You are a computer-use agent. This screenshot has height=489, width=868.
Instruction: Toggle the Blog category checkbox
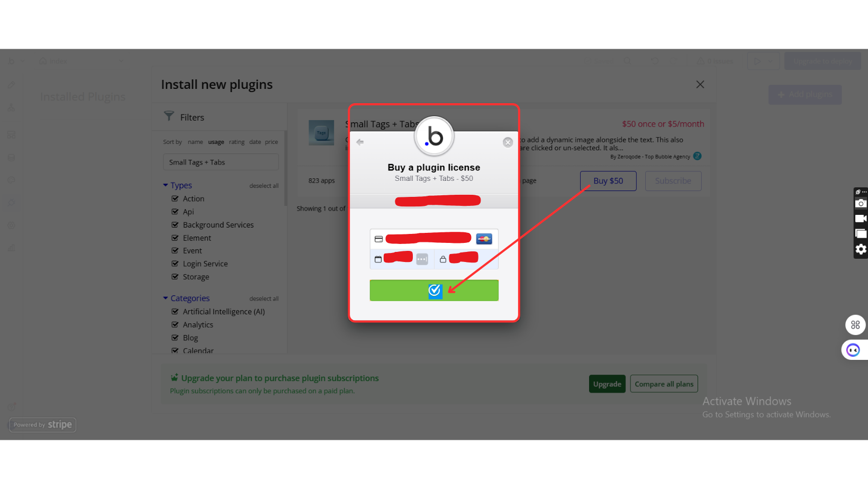point(175,338)
